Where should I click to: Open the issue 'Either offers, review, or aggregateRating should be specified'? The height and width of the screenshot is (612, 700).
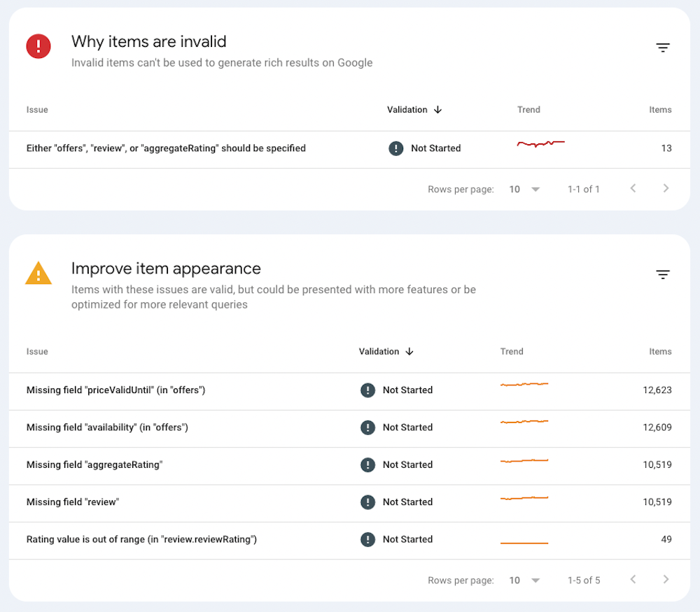(166, 148)
